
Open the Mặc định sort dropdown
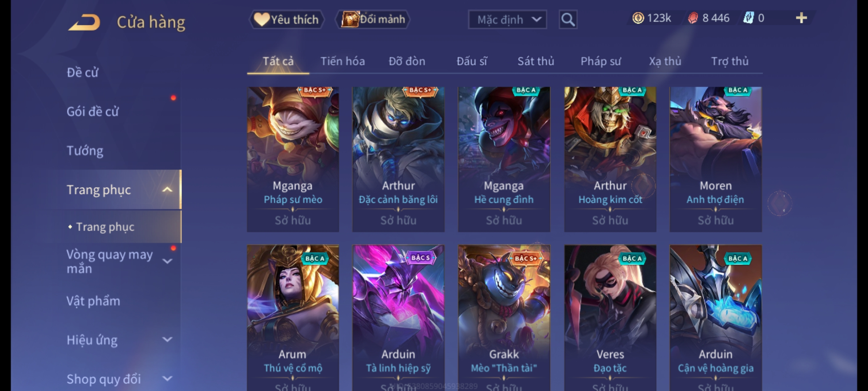click(507, 20)
